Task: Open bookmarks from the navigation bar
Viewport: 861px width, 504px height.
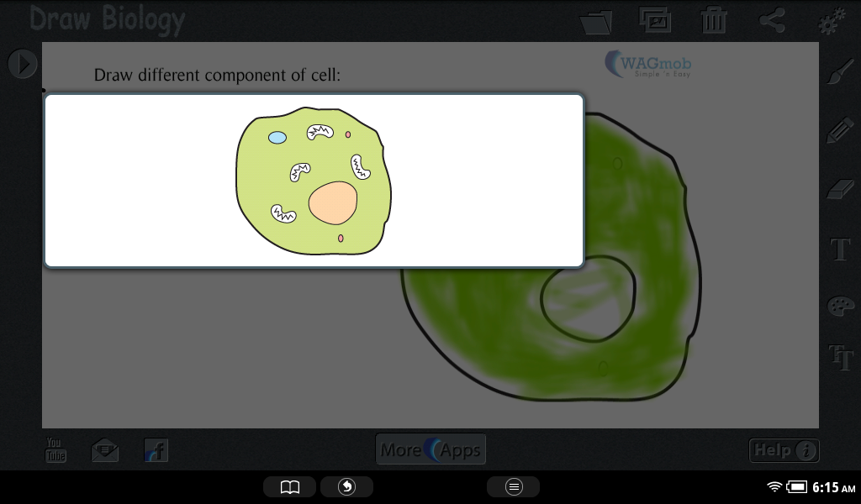Action: 289,486
